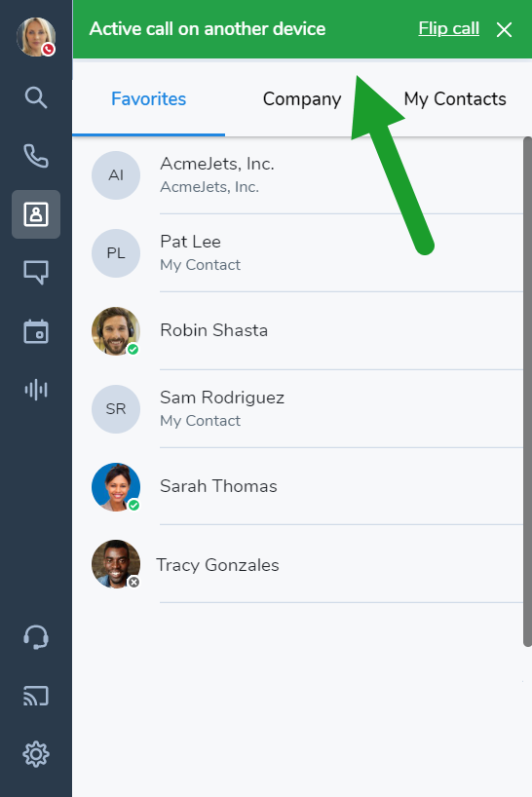Screen dimensions: 532x797
Task: Switch to the My Contacts tab
Action: pyautogui.click(x=455, y=98)
